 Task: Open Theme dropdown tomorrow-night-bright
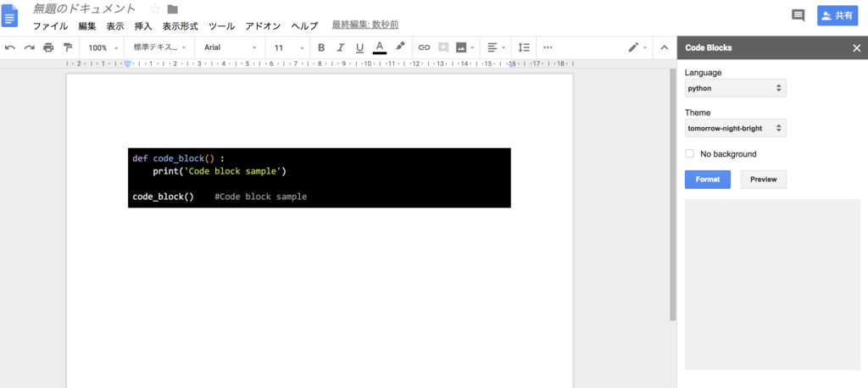[735, 128]
